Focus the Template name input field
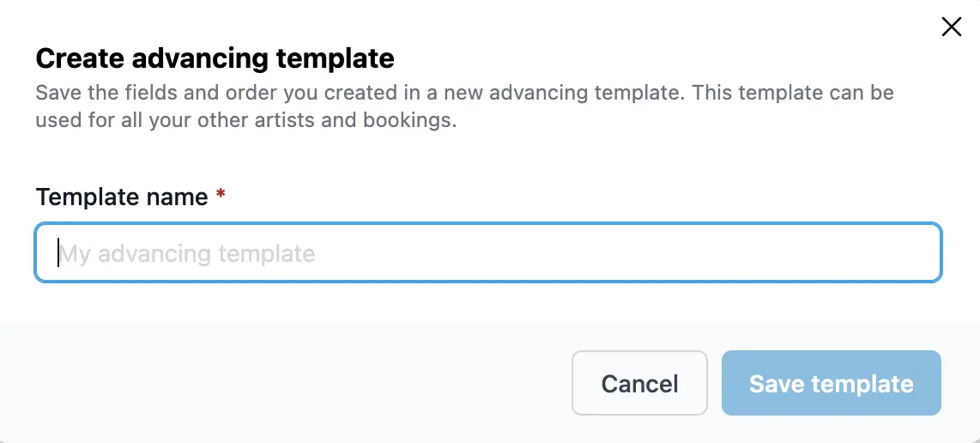980x443 pixels. [x=487, y=253]
